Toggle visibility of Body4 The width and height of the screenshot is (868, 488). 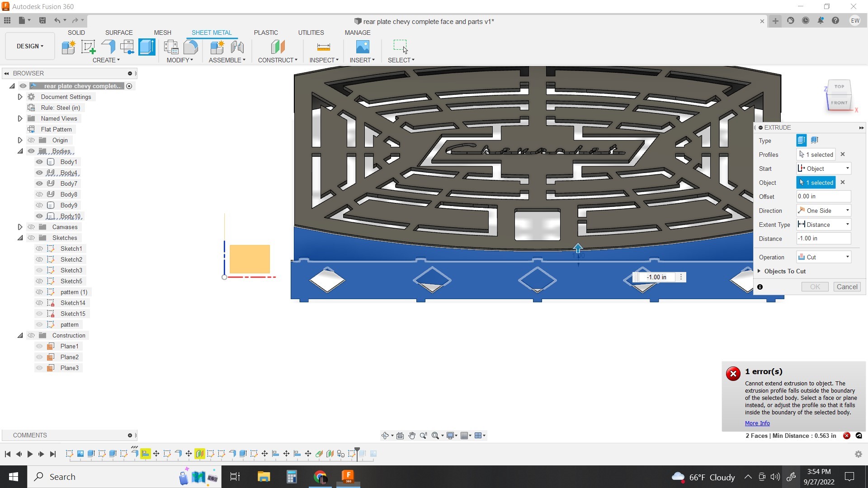39,173
